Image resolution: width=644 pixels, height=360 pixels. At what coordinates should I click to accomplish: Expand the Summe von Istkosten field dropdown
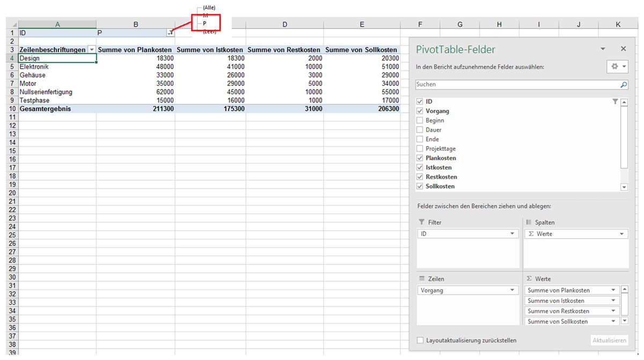click(x=613, y=301)
